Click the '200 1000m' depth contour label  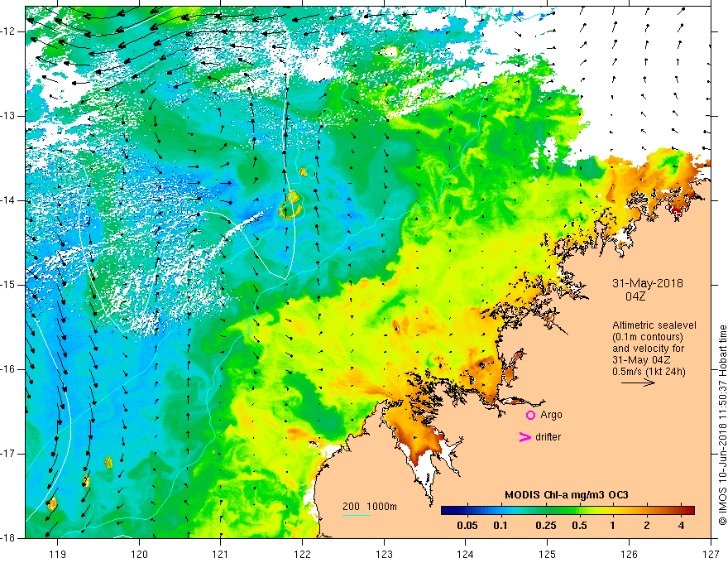tap(370, 507)
